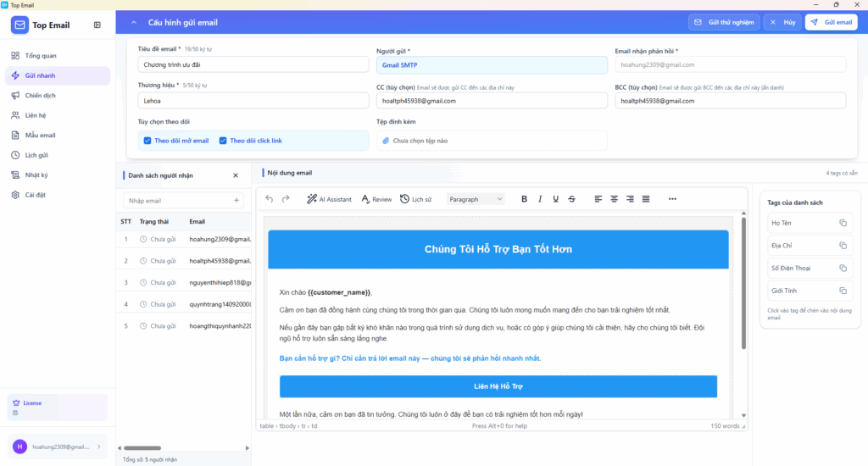This screenshot has width=868, height=466.
Task: Click the recipient list horizontal scrollbar
Action: 142,447
